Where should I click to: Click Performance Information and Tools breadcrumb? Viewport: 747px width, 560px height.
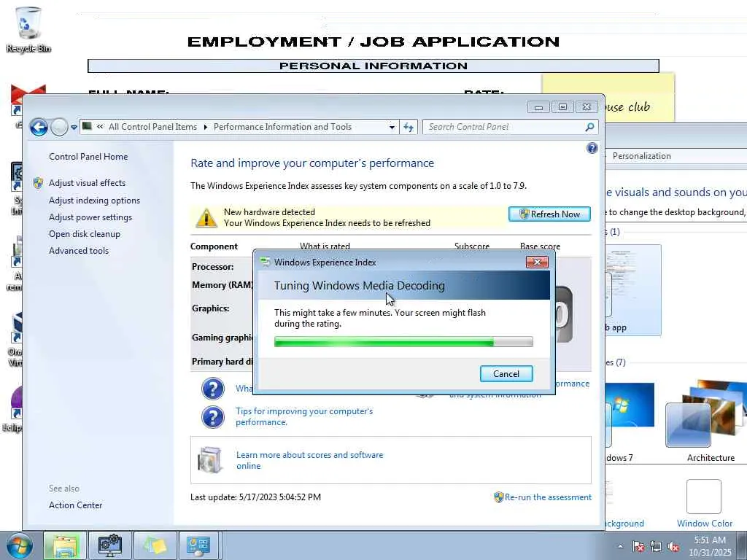click(x=282, y=127)
